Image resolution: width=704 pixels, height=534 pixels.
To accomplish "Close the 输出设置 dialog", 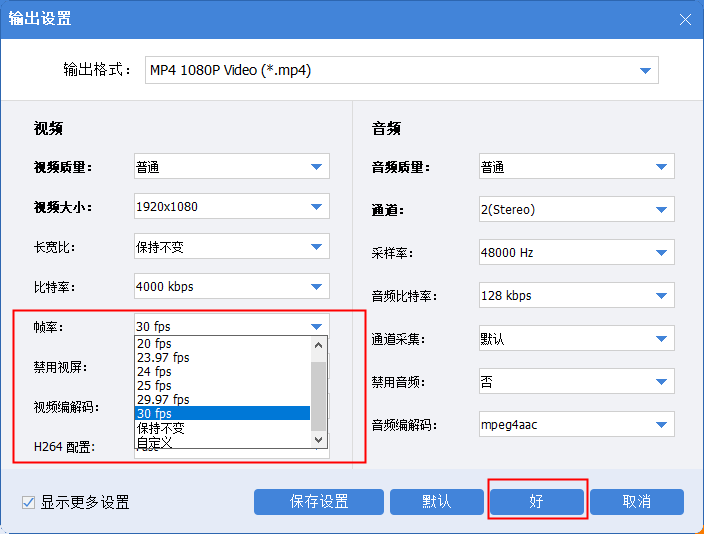I will 685,19.
